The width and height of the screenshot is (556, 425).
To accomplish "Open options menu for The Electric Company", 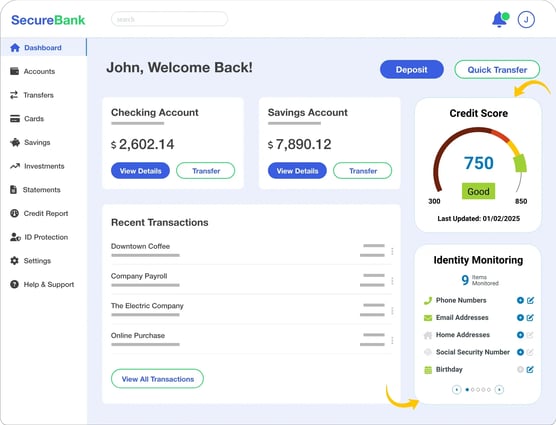I will (x=392, y=311).
